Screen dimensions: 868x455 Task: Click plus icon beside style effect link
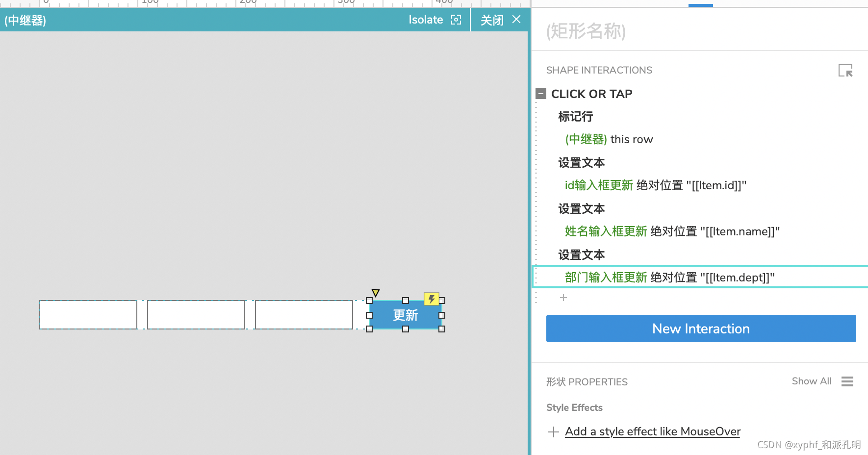[x=554, y=432]
